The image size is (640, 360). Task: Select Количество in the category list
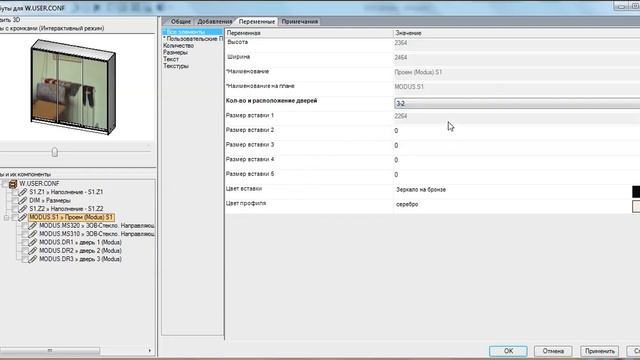point(178,46)
